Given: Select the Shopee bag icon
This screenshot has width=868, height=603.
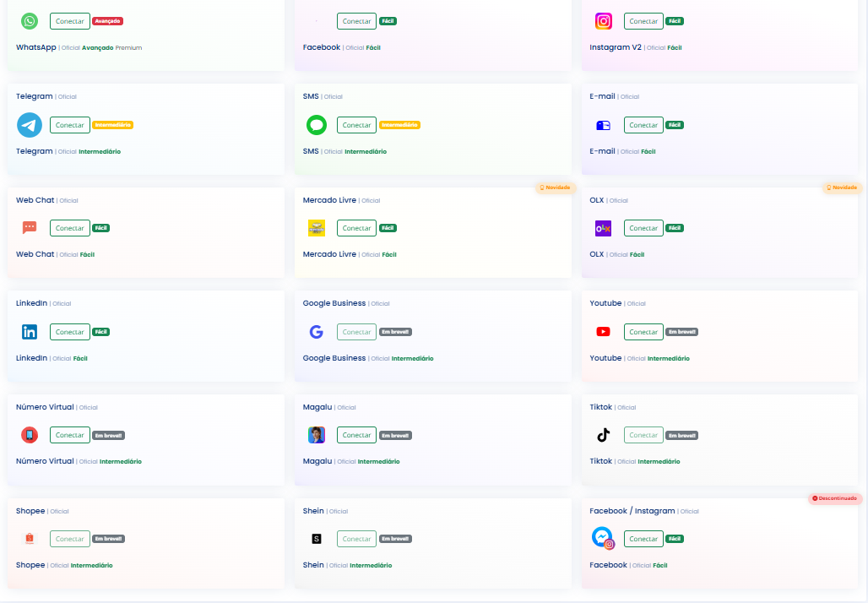Looking at the screenshot, I should pyautogui.click(x=30, y=538).
